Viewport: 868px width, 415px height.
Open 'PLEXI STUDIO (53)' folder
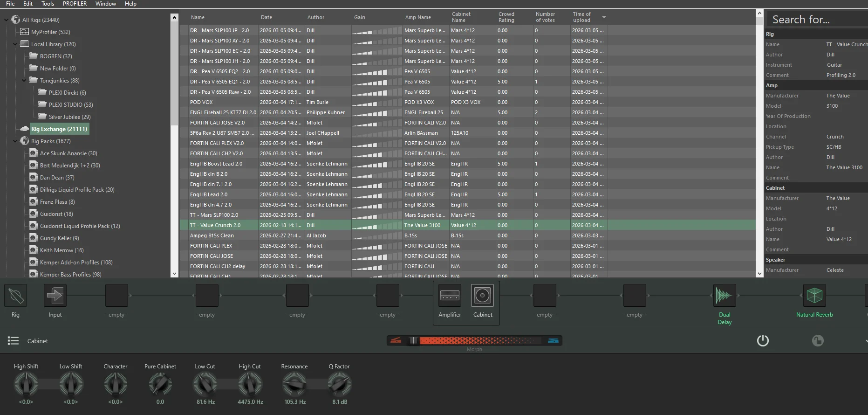tap(71, 104)
